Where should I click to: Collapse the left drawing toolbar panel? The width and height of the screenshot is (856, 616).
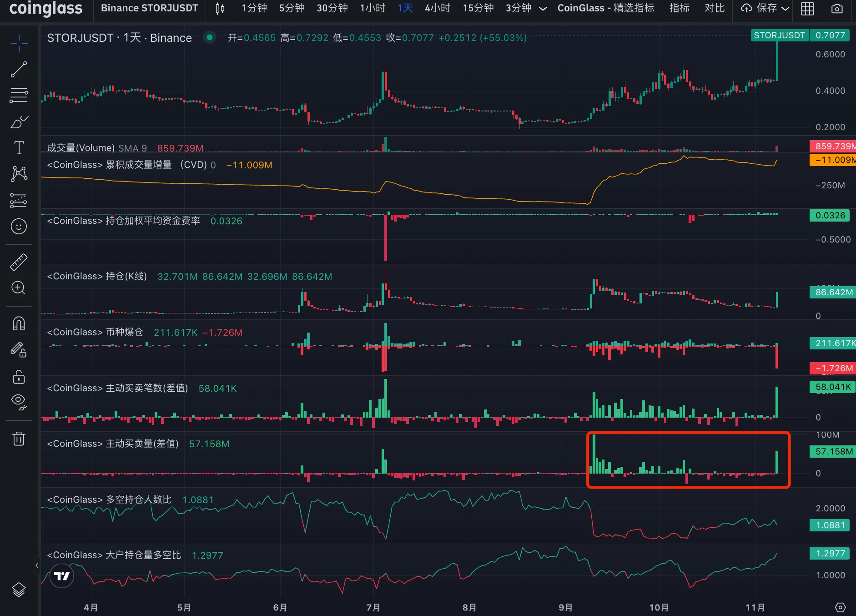tap(37, 566)
